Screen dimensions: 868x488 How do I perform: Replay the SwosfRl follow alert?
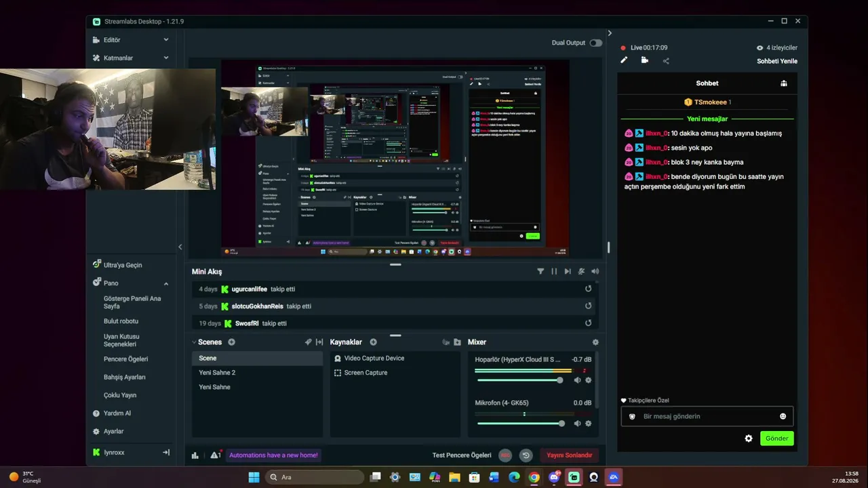[588, 323]
